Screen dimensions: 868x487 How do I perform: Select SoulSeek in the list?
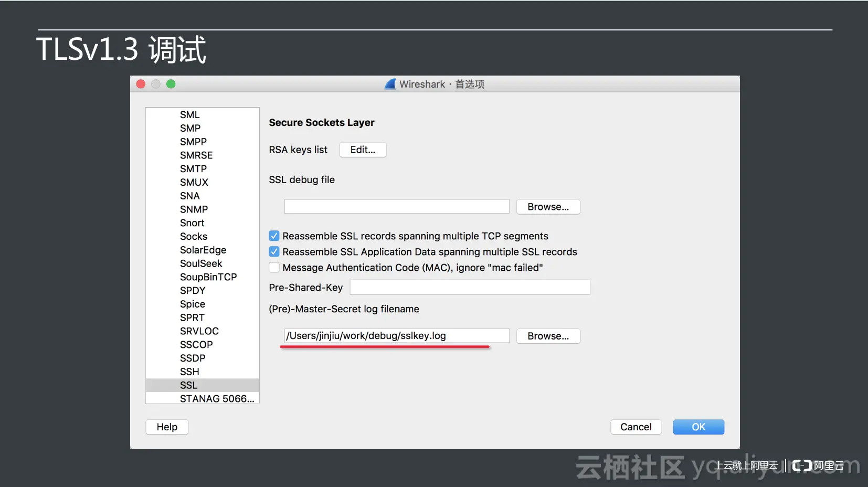pyautogui.click(x=203, y=263)
